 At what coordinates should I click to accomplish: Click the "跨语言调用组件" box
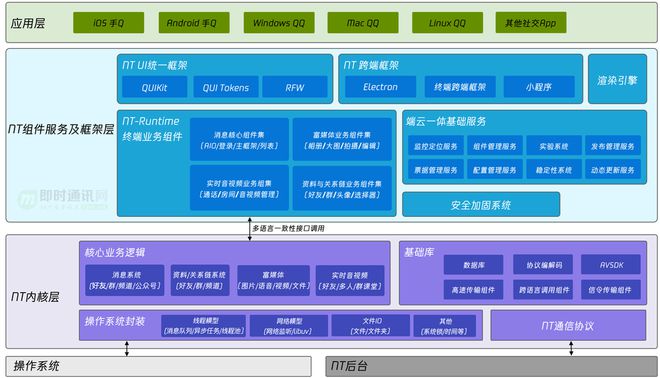coord(543,290)
